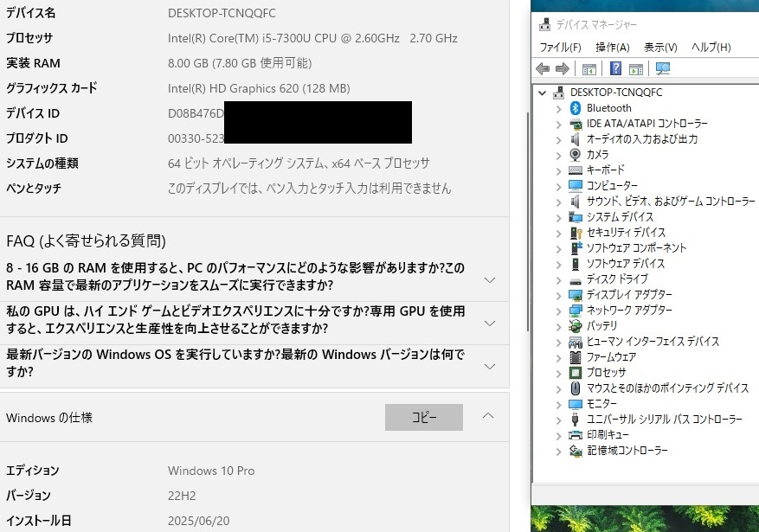Click the キーボード keyboard icon

click(x=575, y=170)
